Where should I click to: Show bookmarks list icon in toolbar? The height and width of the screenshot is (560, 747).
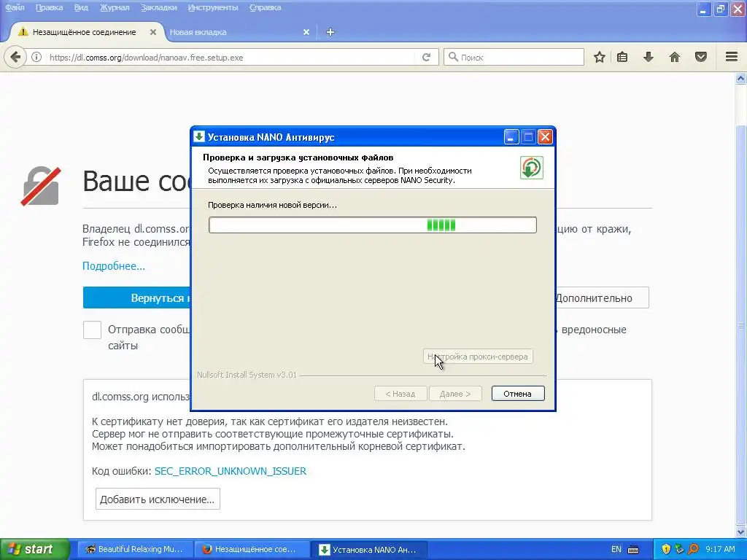[622, 57]
